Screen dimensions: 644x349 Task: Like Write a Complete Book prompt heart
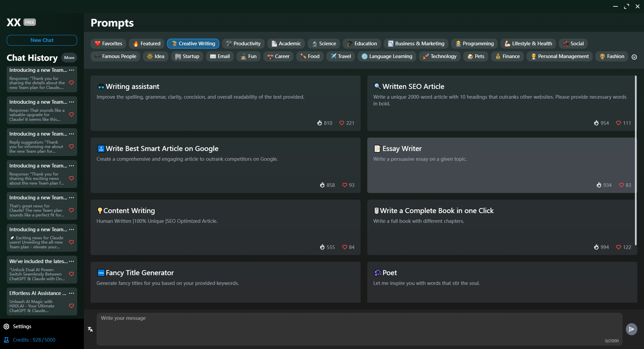click(619, 247)
